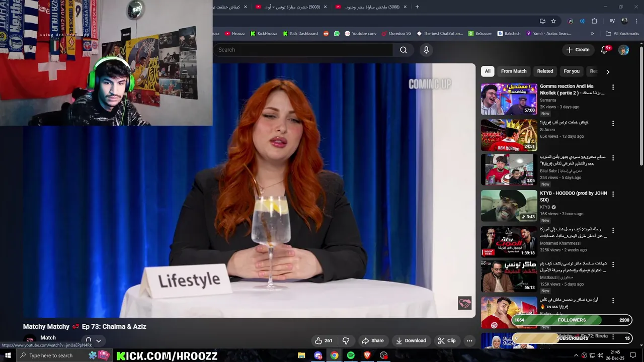This screenshot has height=362, width=644.
Task: Select the Related filter chip
Action: pos(545,71)
